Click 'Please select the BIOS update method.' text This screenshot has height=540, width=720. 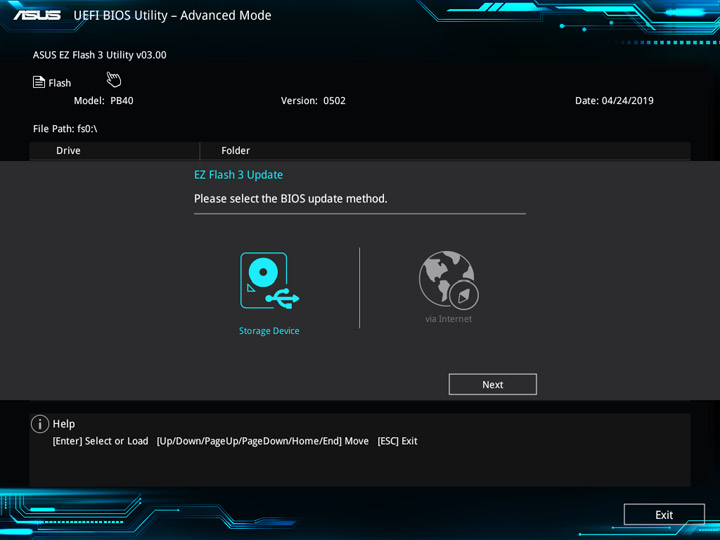pyautogui.click(x=291, y=199)
